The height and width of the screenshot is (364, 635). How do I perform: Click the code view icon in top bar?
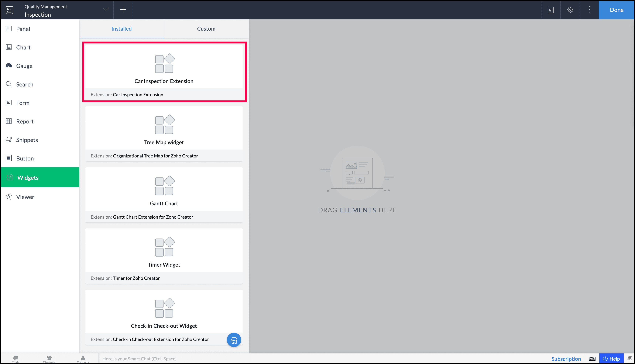(x=551, y=10)
